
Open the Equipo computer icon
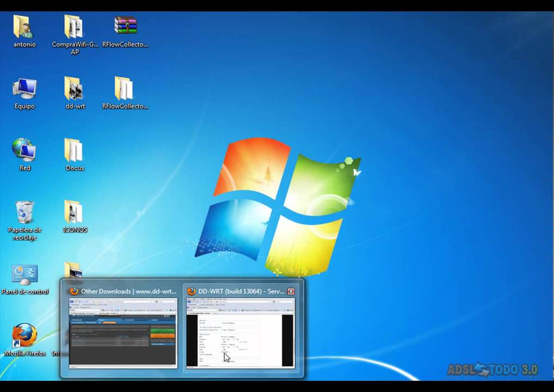coord(24,89)
